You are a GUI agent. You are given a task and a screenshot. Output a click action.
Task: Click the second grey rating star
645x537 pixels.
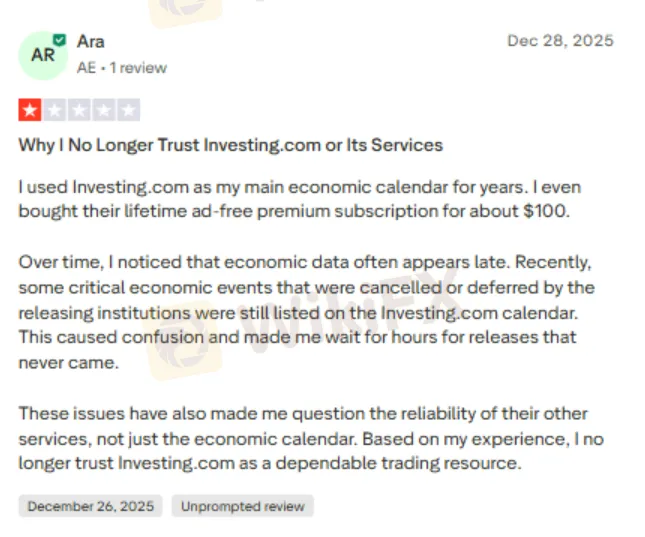pyautogui.click(x=54, y=110)
